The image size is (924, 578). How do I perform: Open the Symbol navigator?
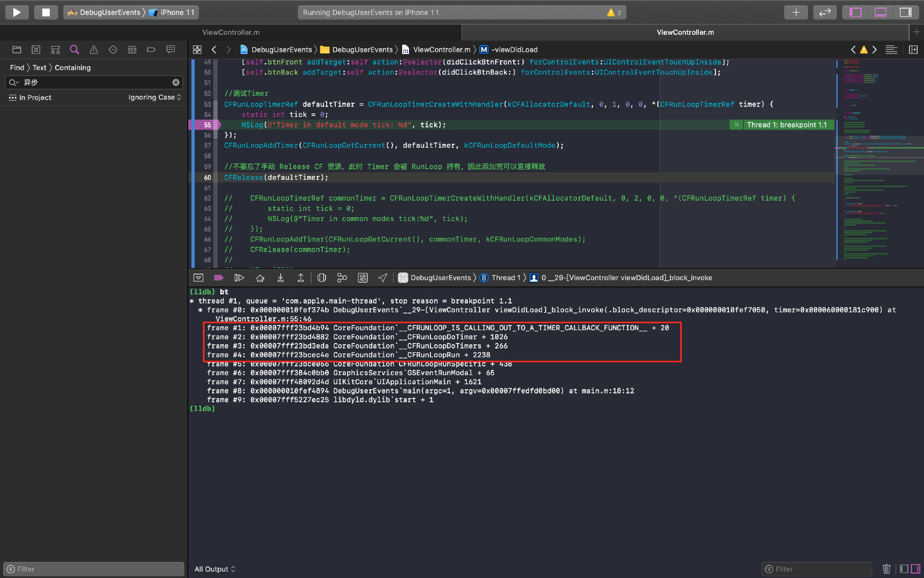55,50
